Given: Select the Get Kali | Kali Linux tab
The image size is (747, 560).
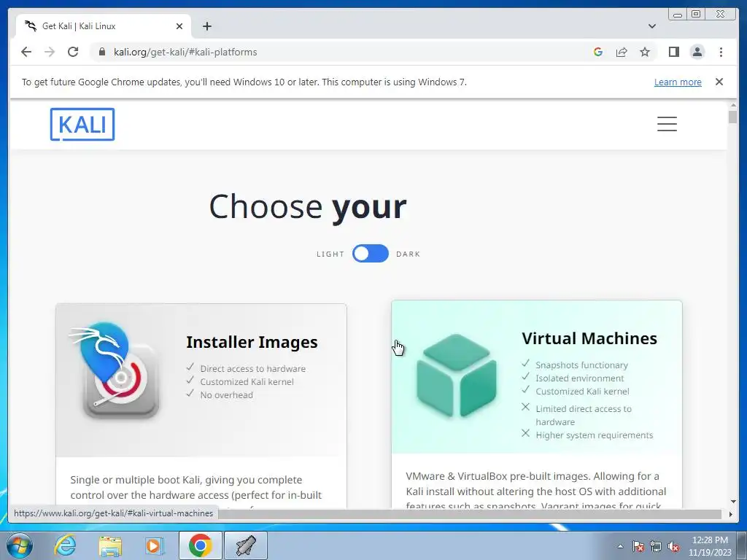Looking at the screenshot, I should coord(103,26).
